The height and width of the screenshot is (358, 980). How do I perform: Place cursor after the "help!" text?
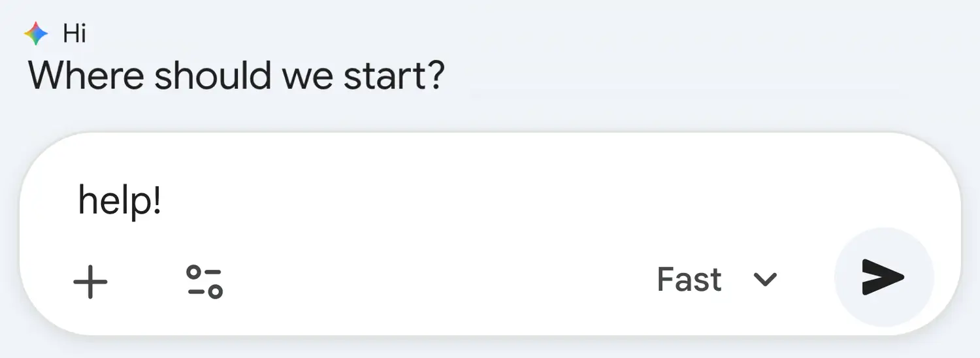coord(163,201)
